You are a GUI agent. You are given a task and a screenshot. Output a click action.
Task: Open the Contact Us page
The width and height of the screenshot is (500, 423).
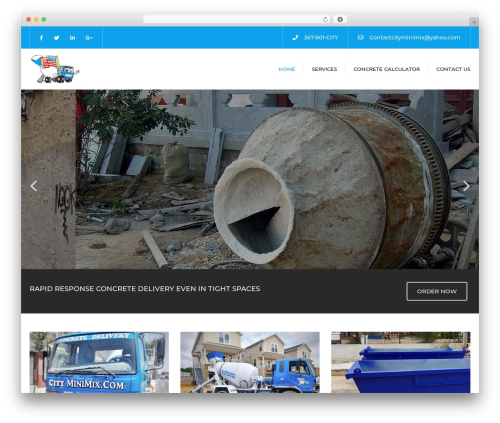(453, 69)
